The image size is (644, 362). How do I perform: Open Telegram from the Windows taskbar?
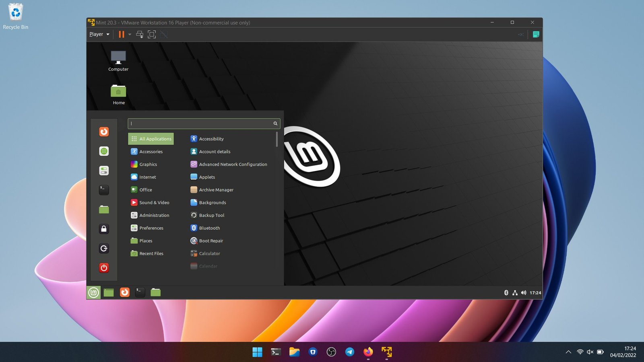[x=350, y=352]
